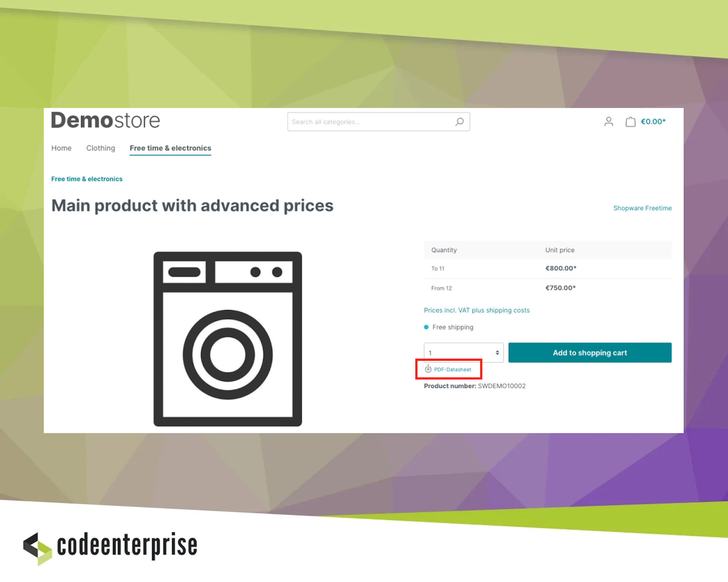
Task: Expand Free time & electronics navigation menu
Action: 171,148
